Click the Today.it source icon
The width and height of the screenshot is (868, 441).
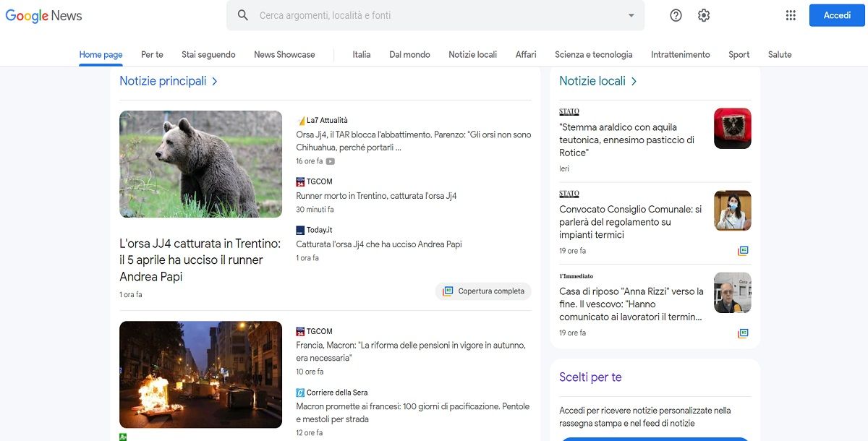[300, 230]
